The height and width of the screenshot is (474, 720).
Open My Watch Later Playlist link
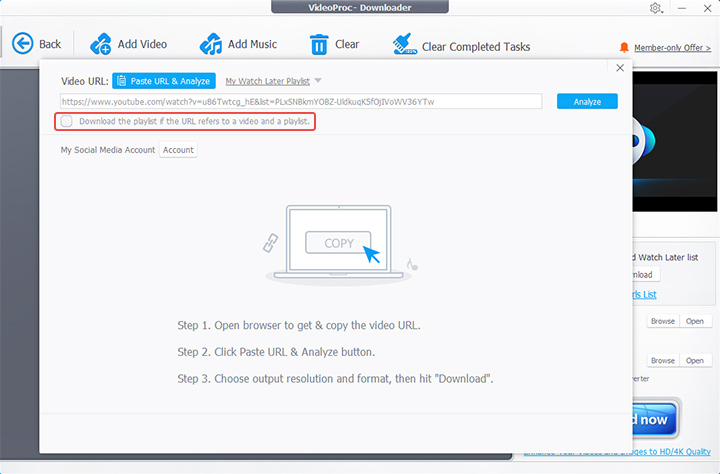pyautogui.click(x=268, y=81)
